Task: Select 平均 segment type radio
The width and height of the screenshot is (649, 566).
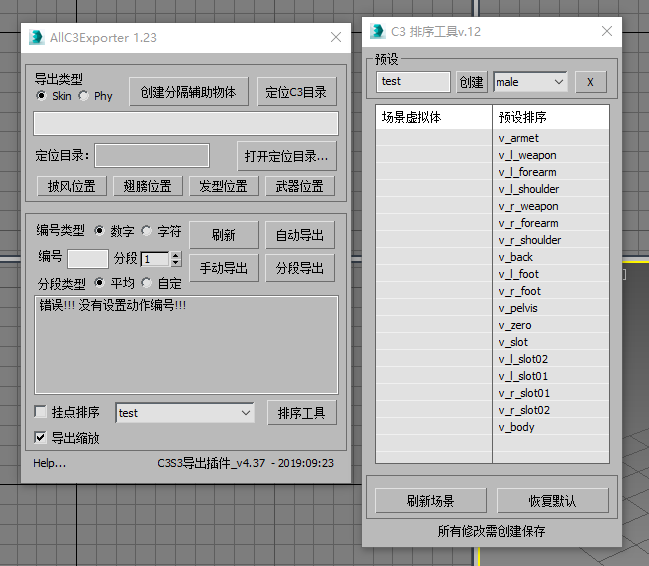Action: (x=99, y=283)
